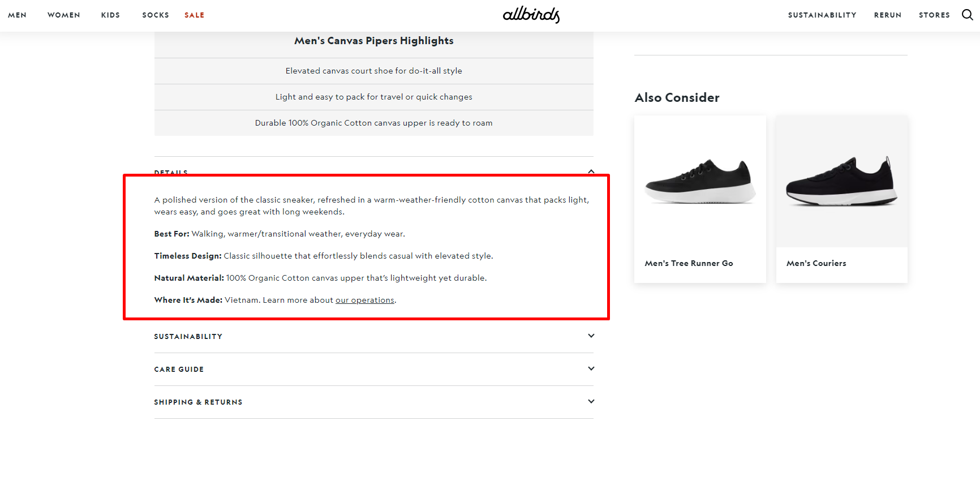The width and height of the screenshot is (980, 485).
Task: Expand the Sustainability accordion
Action: pos(591,336)
